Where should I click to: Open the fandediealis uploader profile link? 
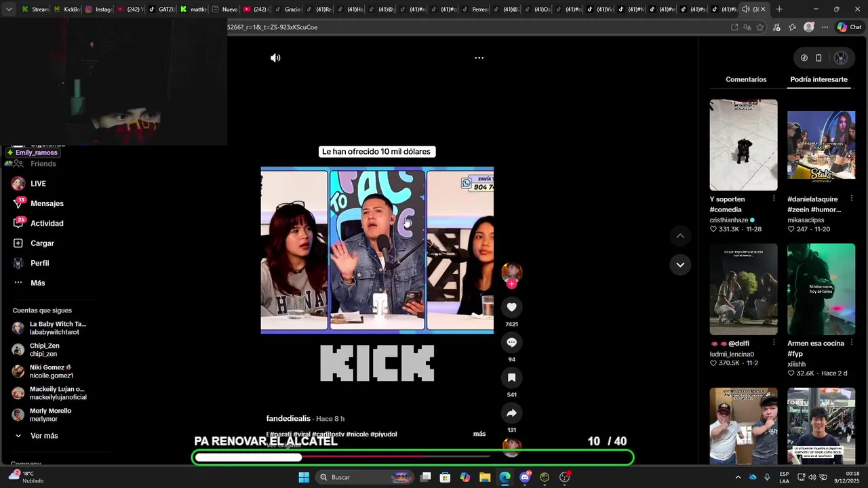coord(288,419)
